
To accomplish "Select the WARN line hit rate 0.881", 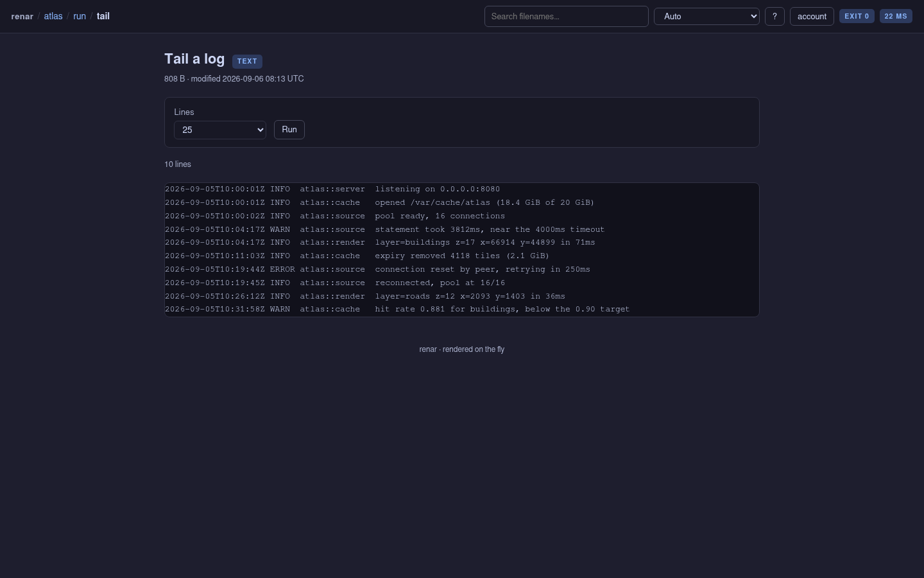I will 397,309.
